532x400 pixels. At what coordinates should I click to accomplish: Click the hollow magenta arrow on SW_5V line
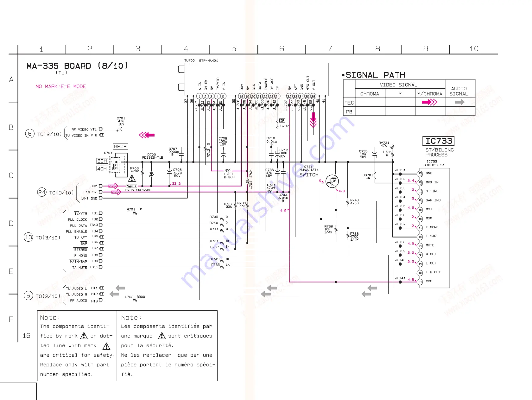tap(116, 192)
